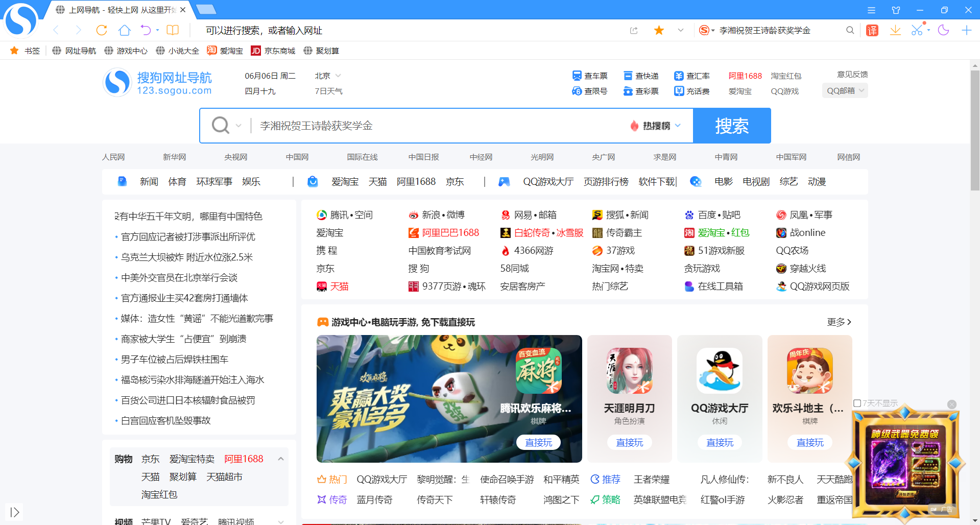Go to the browser home page
This screenshot has height=525, width=980.
(124, 30)
